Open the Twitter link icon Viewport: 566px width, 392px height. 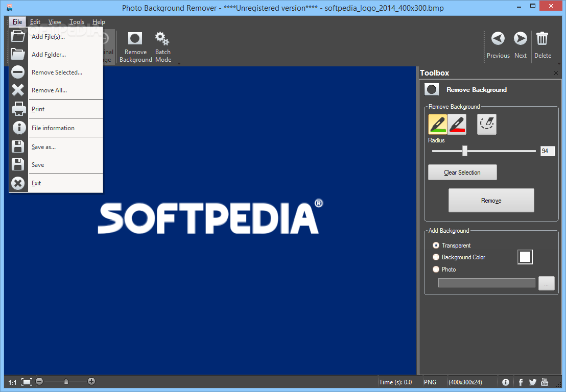click(533, 382)
